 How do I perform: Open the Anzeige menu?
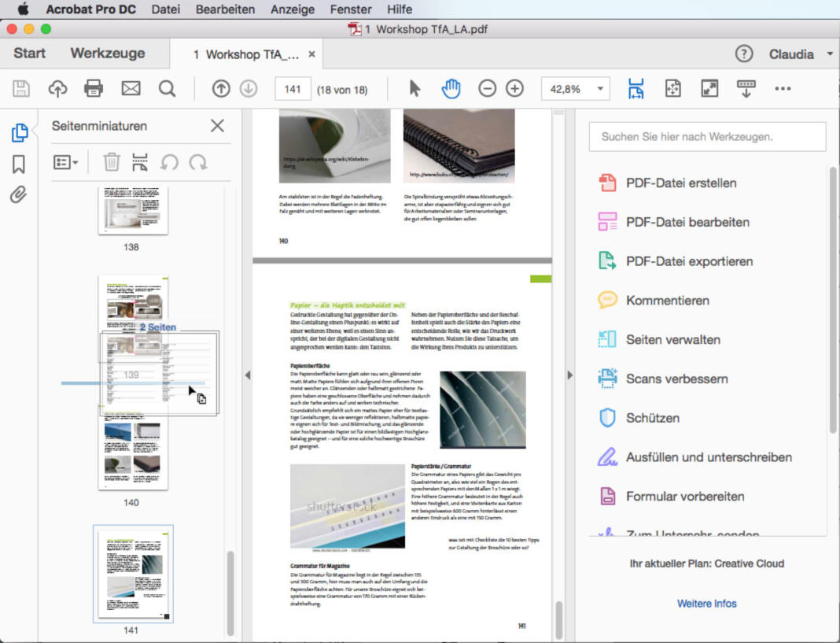point(293,9)
